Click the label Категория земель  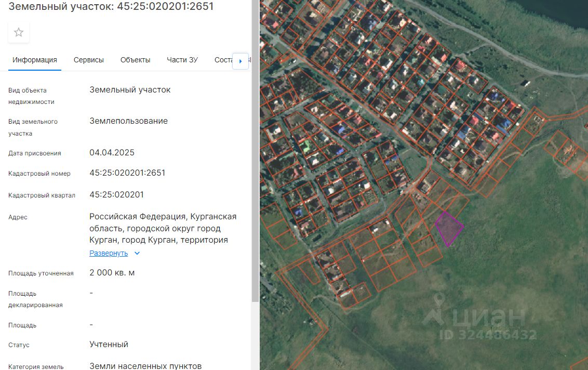(36, 367)
